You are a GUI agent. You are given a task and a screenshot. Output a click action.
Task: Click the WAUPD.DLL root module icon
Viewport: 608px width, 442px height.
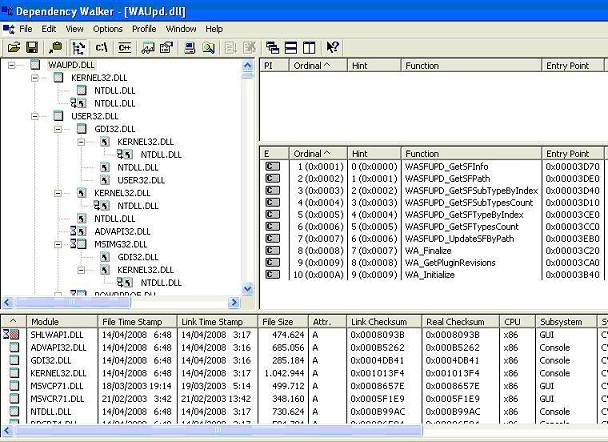(35, 65)
